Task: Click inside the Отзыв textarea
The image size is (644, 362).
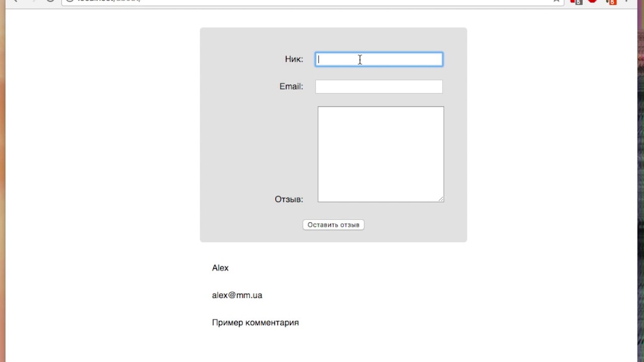Action: [381, 154]
